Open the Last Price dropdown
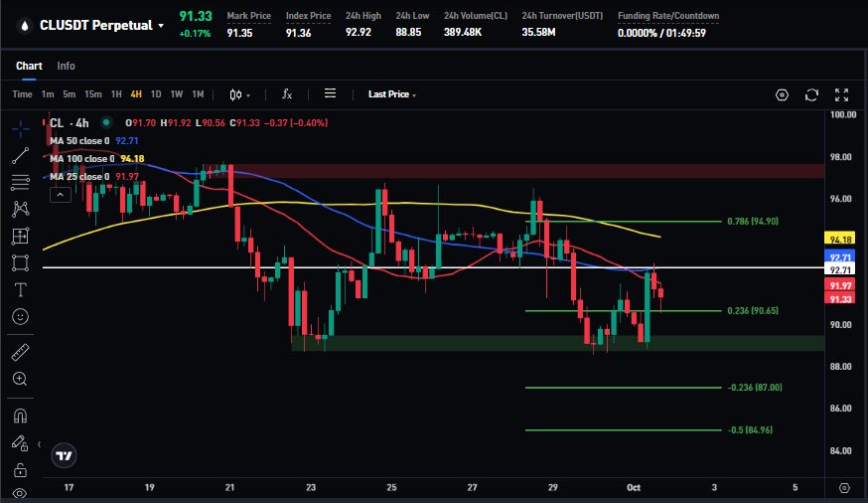Image resolution: width=868 pixels, height=503 pixels. pyautogui.click(x=392, y=94)
